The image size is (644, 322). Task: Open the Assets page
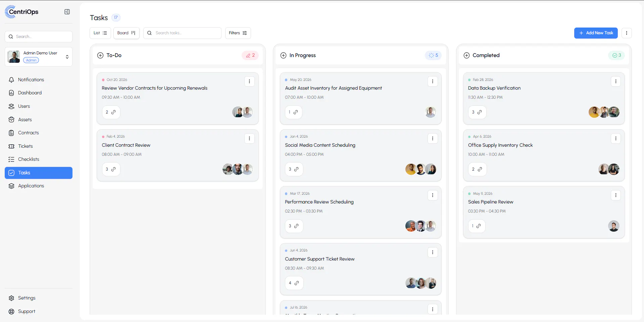coord(39,120)
